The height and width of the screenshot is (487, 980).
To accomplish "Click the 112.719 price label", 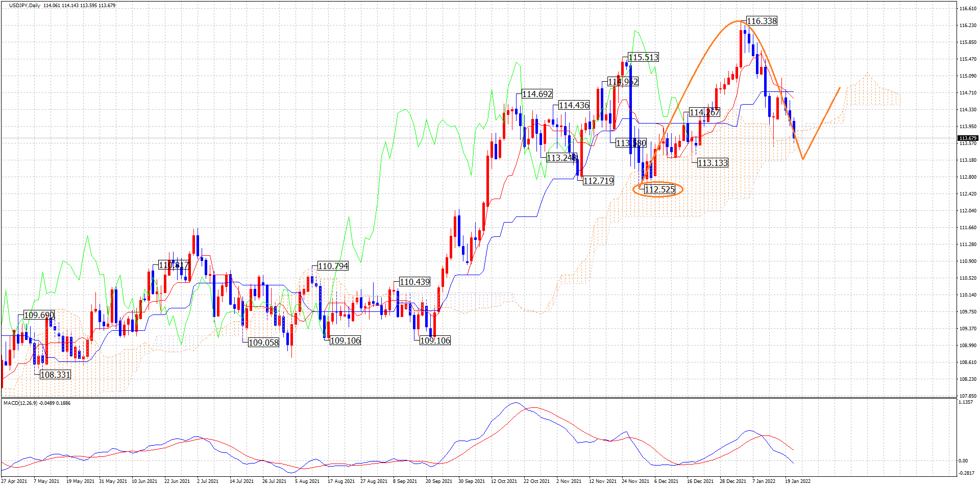I will coord(598,181).
